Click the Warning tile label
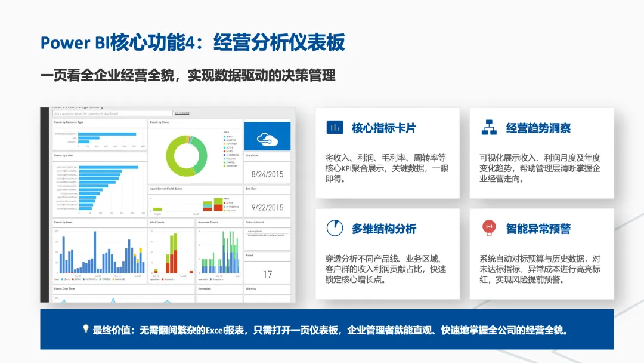644x363 pixels. 251,288
